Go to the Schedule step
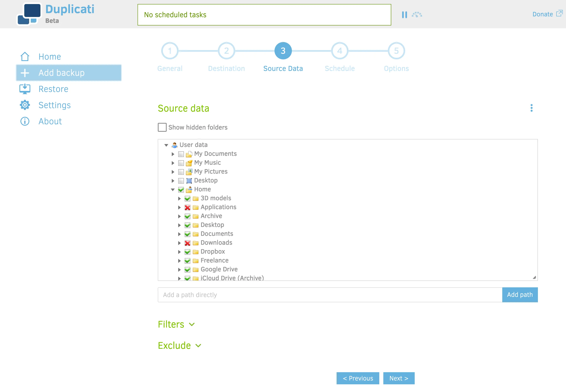Viewport: 566px width, 392px height. [340, 51]
